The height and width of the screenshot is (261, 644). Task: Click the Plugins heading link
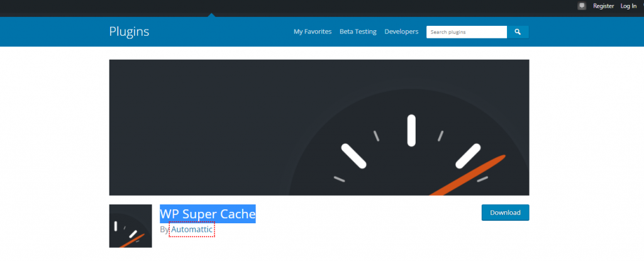coord(129,31)
